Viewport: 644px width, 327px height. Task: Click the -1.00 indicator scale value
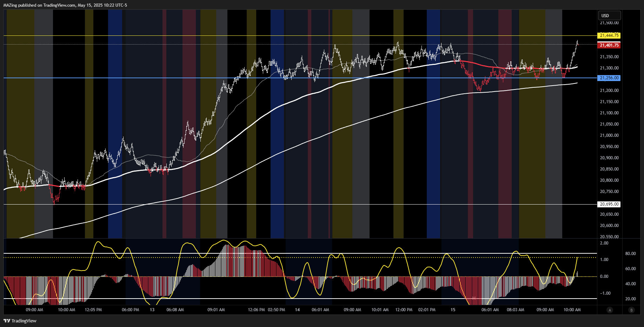605,293
